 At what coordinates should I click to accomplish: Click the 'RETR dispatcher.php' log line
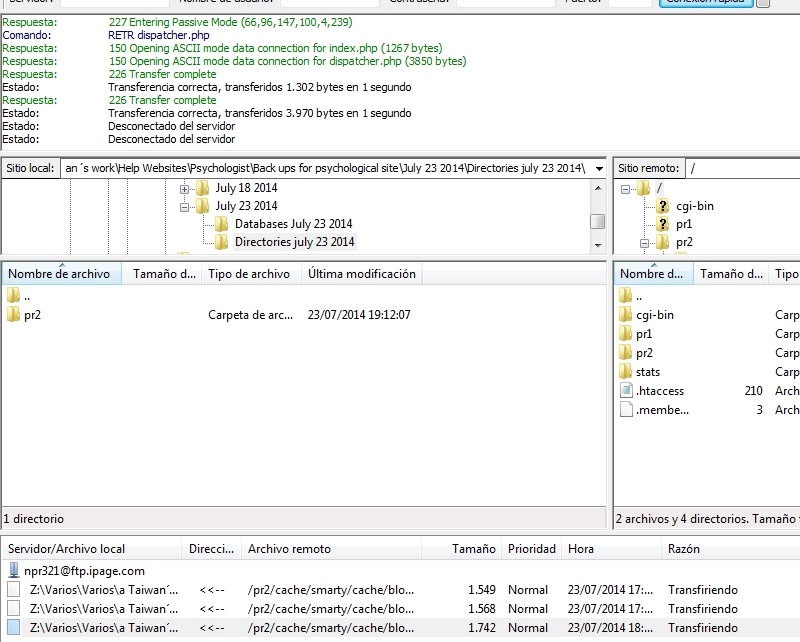pos(159,35)
